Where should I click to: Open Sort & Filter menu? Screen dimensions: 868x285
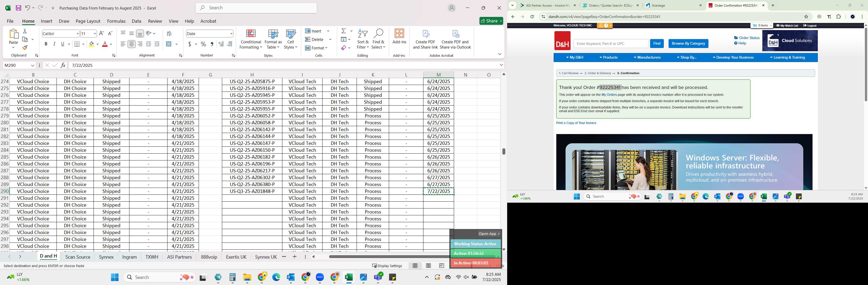pyautogui.click(x=363, y=39)
